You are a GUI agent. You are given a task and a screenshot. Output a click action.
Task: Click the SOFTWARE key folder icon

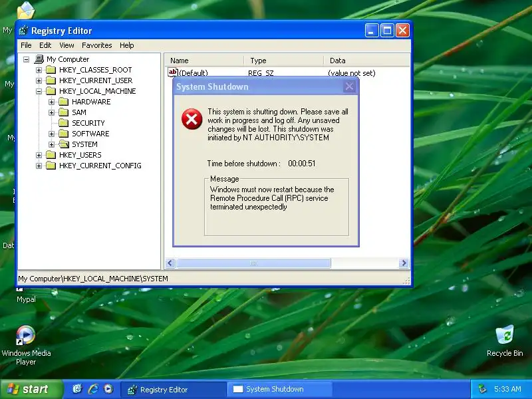tap(63, 134)
